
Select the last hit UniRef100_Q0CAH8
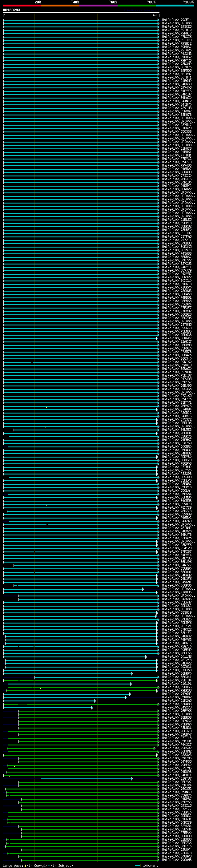[x=176, y=860]
